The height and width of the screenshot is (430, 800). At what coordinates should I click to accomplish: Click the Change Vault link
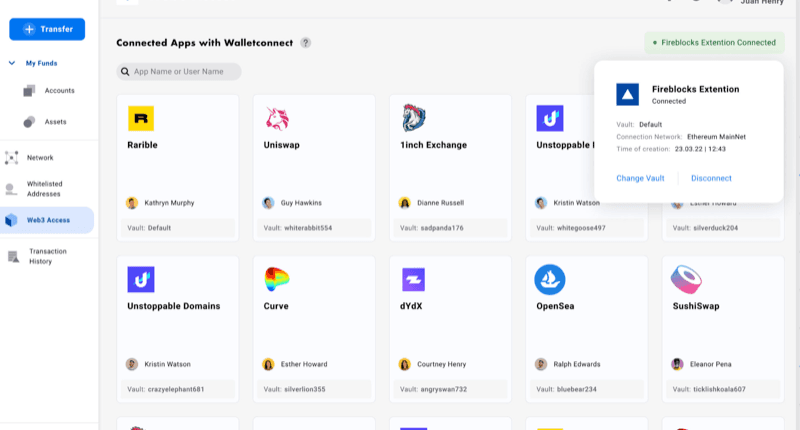(640, 178)
